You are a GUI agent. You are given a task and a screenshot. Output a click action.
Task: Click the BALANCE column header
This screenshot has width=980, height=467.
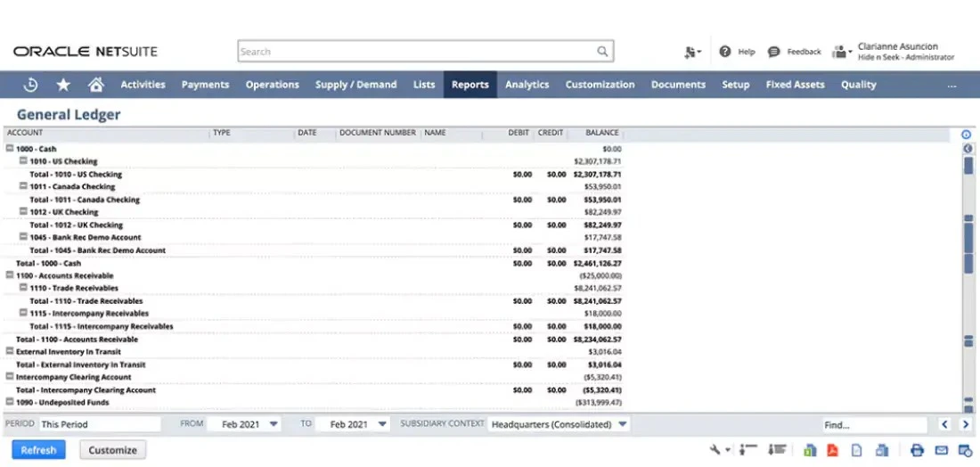click(x=602, y=133)
